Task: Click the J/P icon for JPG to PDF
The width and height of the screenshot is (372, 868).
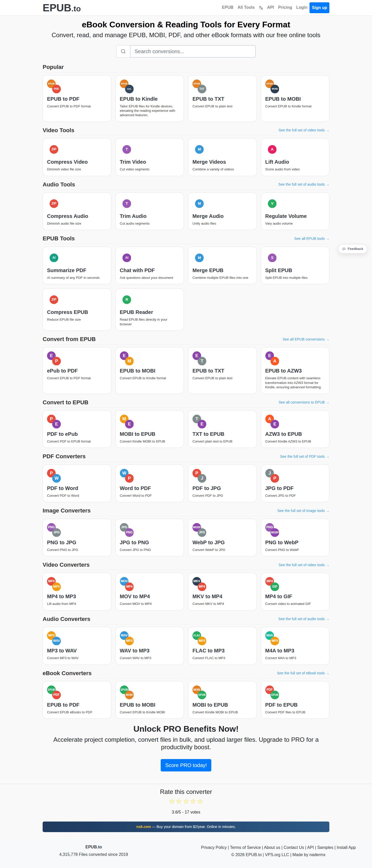Action: pos(272,476)
